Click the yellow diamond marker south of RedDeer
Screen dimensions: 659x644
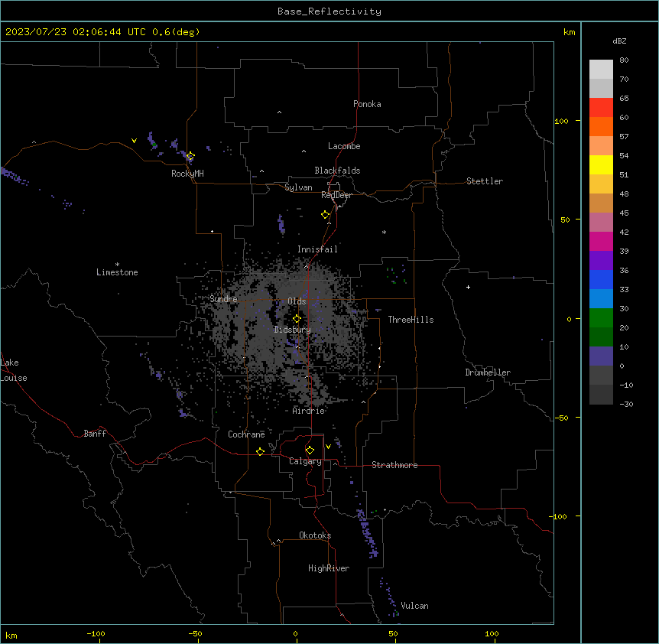coord(326,215)
